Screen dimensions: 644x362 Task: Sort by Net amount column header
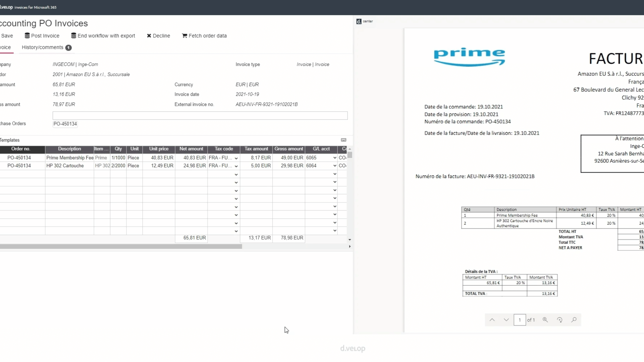pos(191,149)
